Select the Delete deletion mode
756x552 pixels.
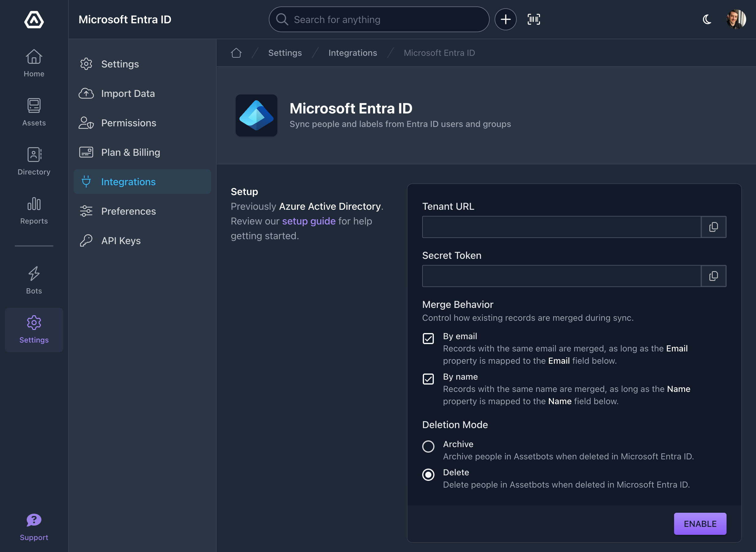pyautogui.click(x=428, y=475)
